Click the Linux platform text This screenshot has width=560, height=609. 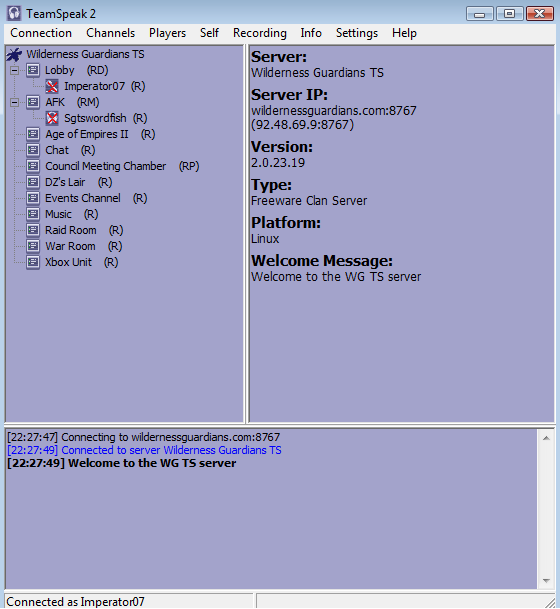265,239
